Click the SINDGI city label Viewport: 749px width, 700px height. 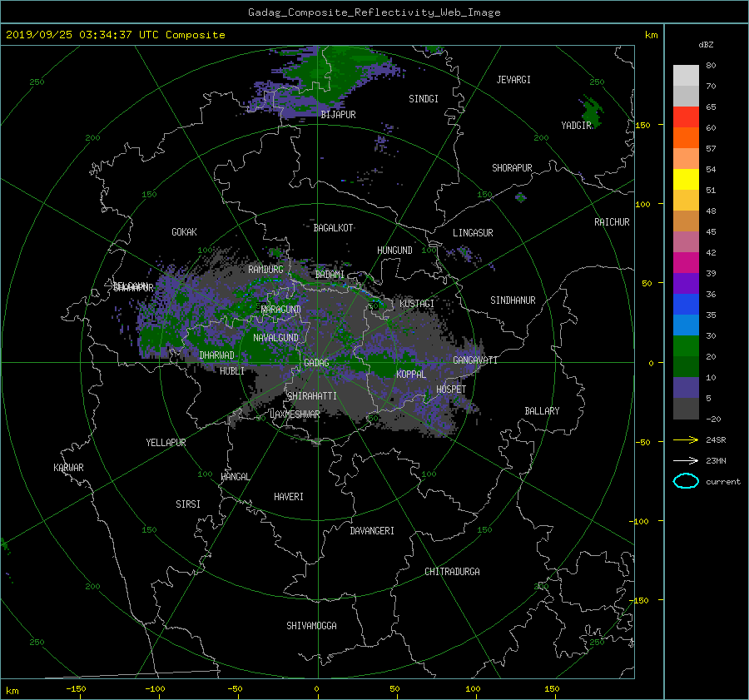[424, 99]
